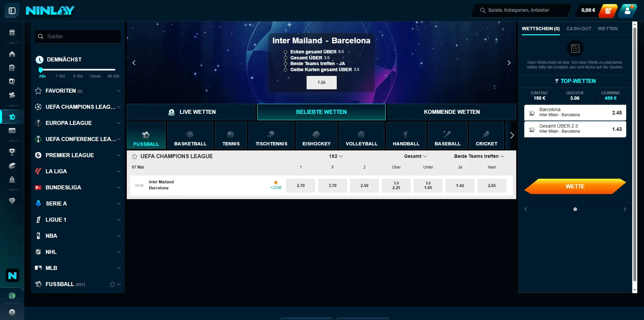
Task: Open the Beide Teams treffen dropdown
Action: click(479, 156)
